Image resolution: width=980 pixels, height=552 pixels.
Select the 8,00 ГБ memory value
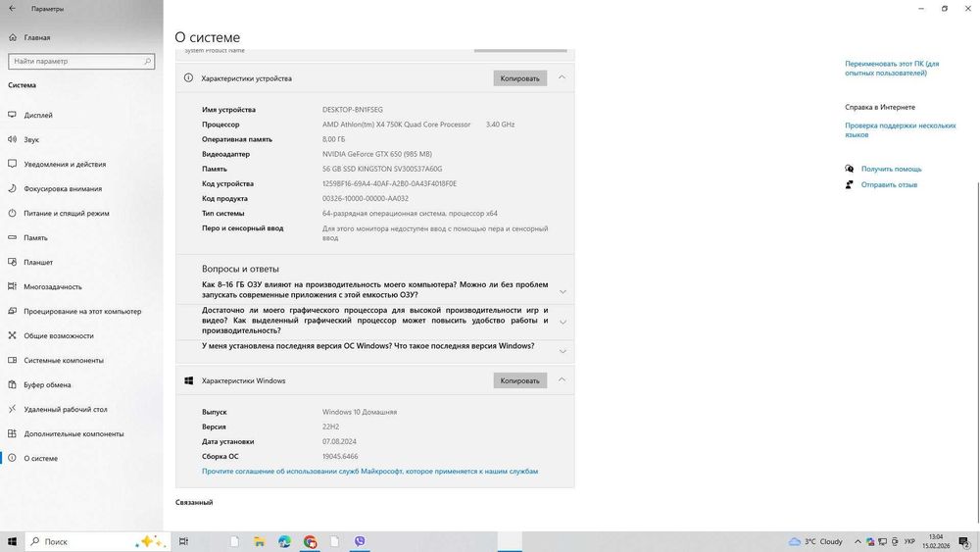click(x=334, y=139)
